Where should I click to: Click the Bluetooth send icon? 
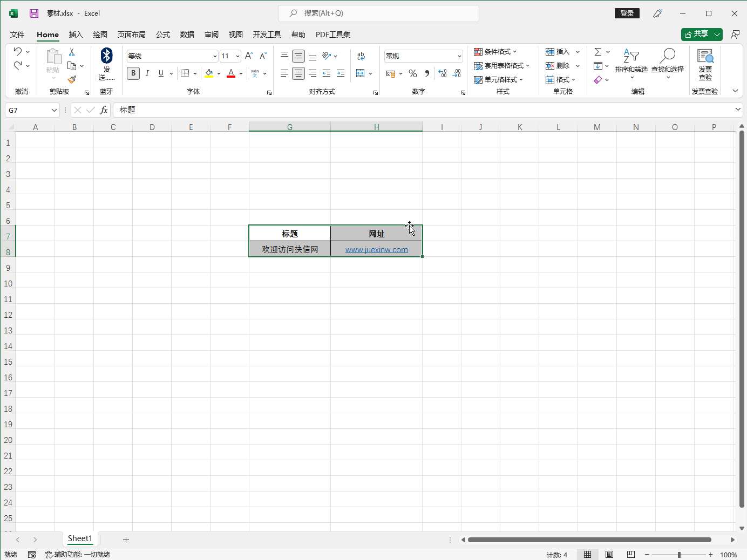106,56
